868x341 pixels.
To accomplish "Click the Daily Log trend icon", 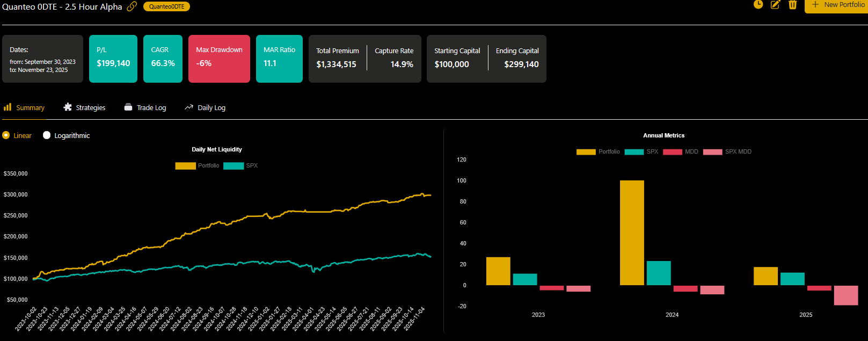I will coord(189,107).
